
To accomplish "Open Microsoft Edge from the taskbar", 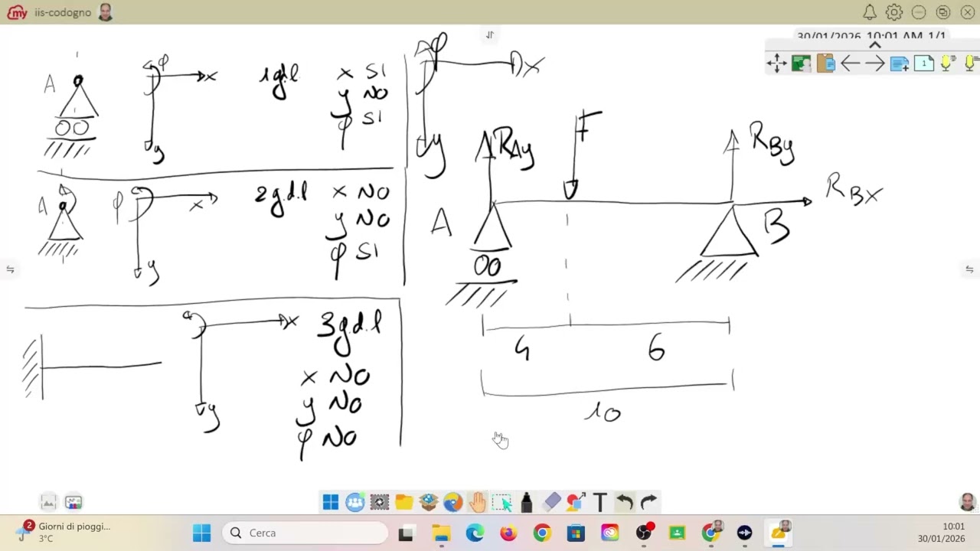I will pyautogui.click(x=475, y=533).
